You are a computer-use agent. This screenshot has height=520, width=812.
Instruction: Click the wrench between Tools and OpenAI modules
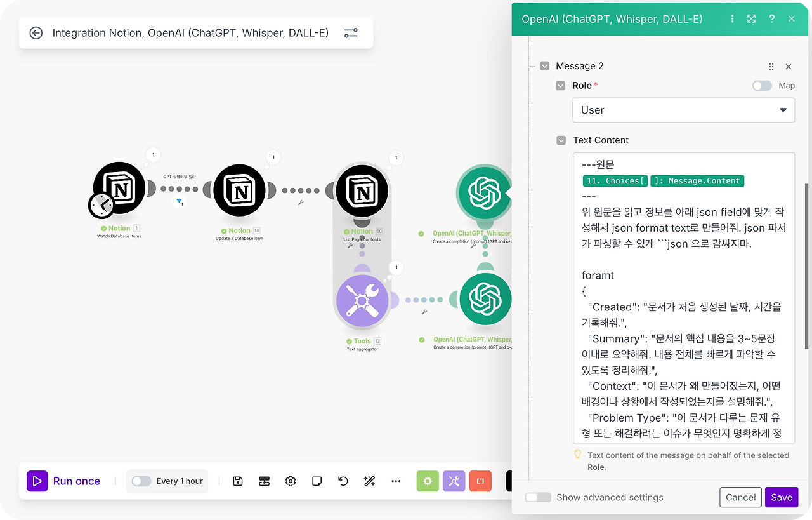(x=424, y=312)
